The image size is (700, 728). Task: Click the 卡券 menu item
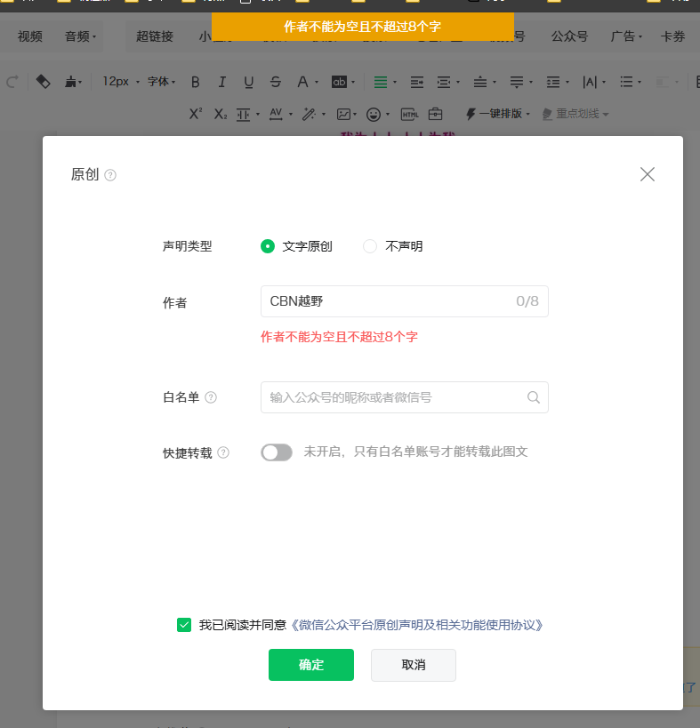(x=672, y=36)
